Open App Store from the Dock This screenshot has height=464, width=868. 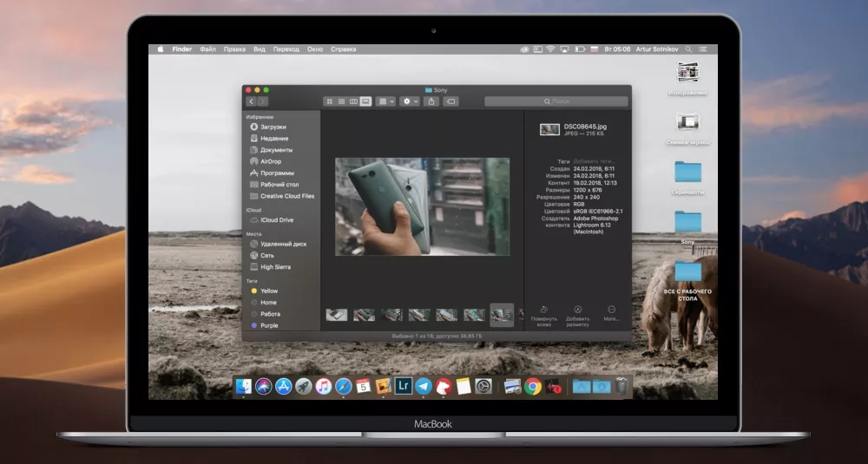coord(284,386)
